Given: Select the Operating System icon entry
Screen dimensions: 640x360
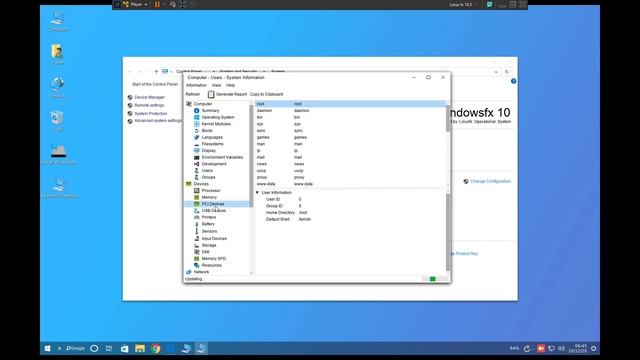Looking at the screenshot, I should [196, 117].
